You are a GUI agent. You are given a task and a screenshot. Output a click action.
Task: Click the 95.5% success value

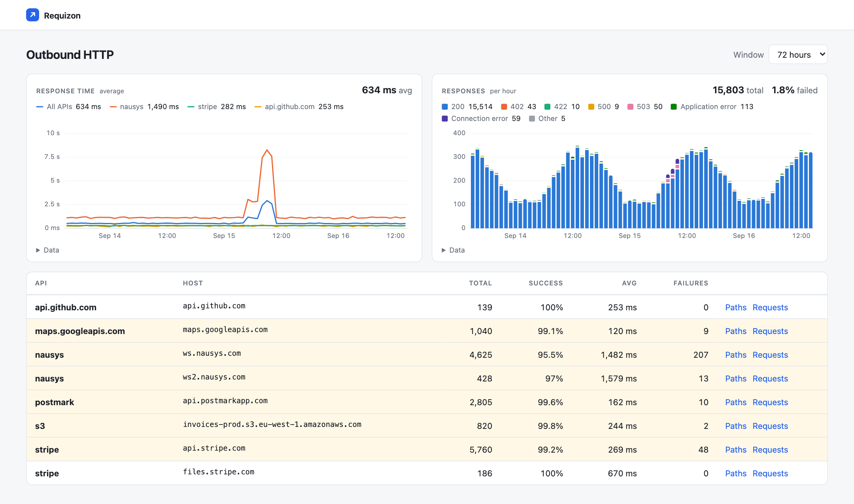pos(550,355)
